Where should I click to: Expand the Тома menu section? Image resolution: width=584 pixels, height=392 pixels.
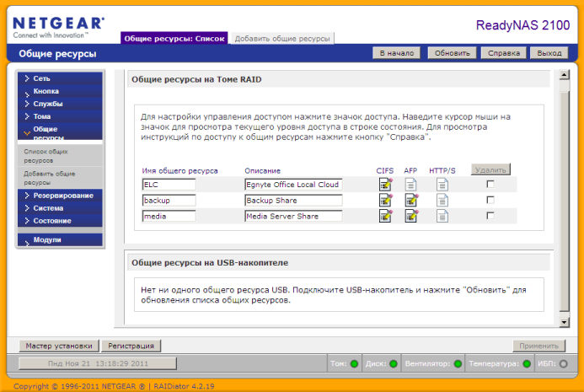[x=60, y=116]
